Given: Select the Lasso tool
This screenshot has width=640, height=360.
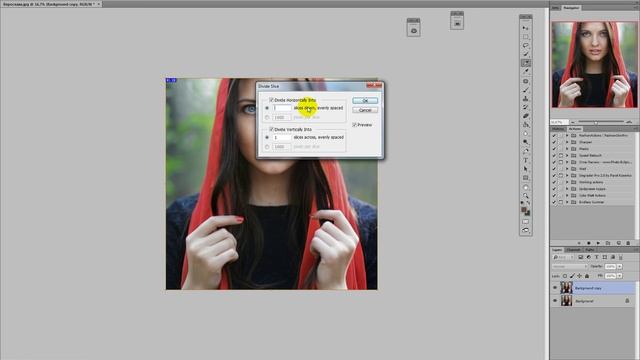Looking at the screenshot, I should (526, 45).
